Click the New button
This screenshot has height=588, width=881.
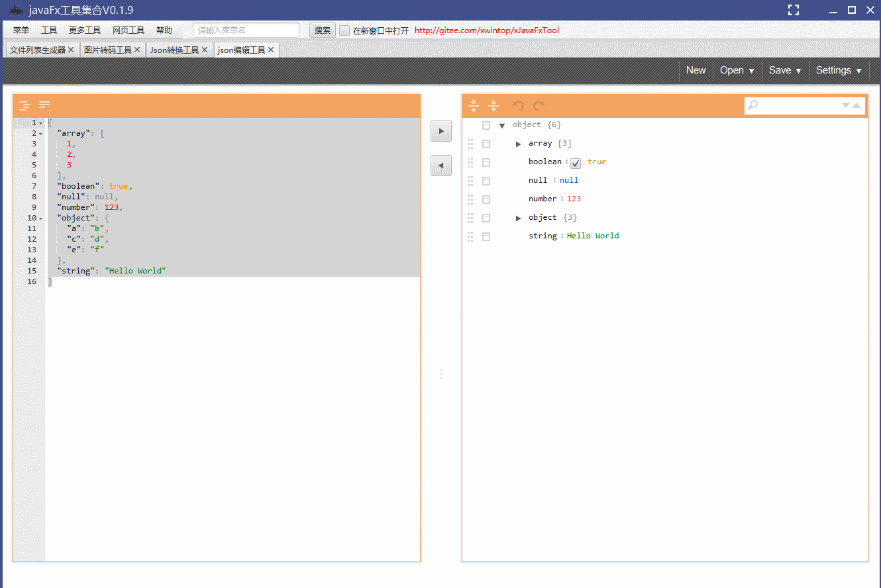696,70
